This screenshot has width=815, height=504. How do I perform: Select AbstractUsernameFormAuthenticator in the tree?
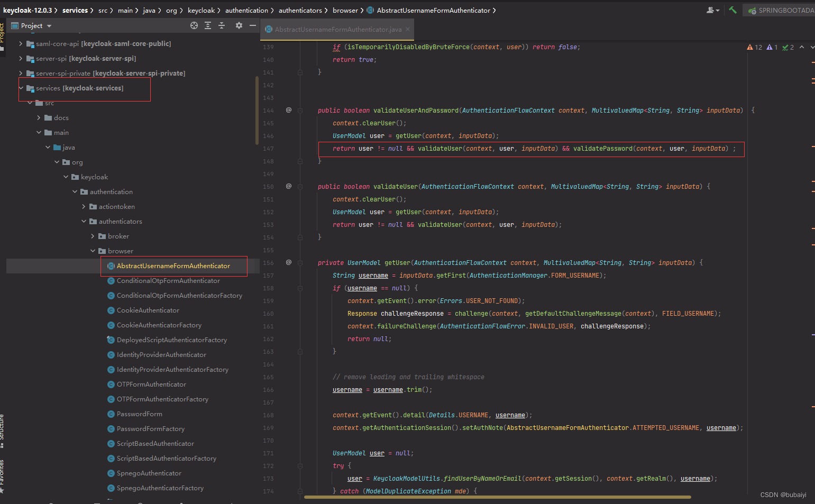pos(173,266)
